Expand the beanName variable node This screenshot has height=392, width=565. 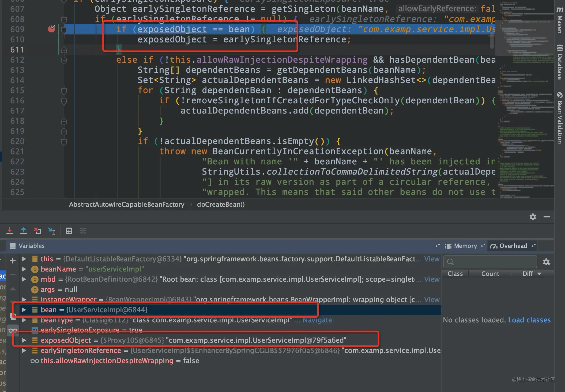[24, 269]
